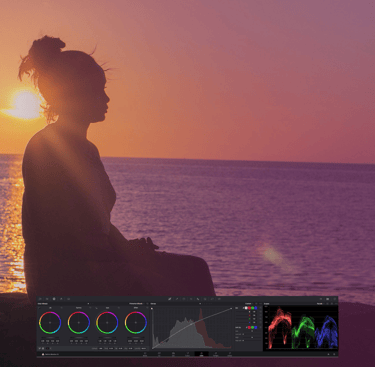Viewport: 375px width, 367px height.
Task: Open the 3D stereoscopic palette icon
Action: pos(219,299)
